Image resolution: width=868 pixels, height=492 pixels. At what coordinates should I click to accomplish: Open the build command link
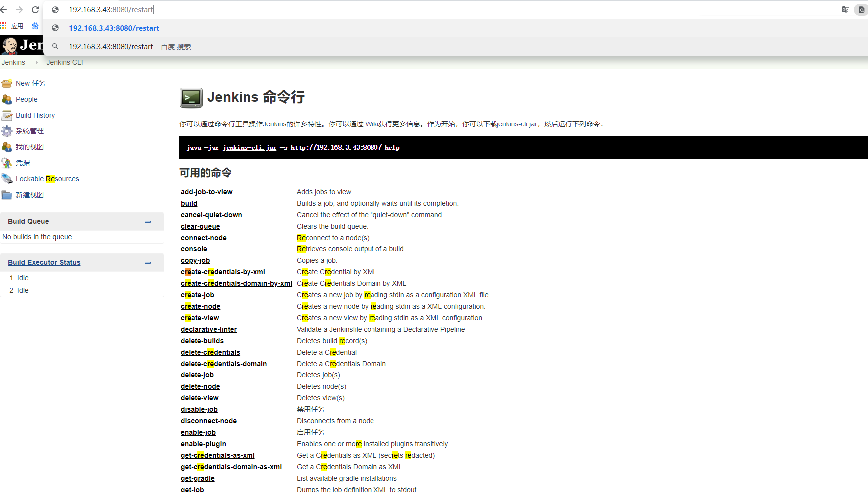[189, 203]
